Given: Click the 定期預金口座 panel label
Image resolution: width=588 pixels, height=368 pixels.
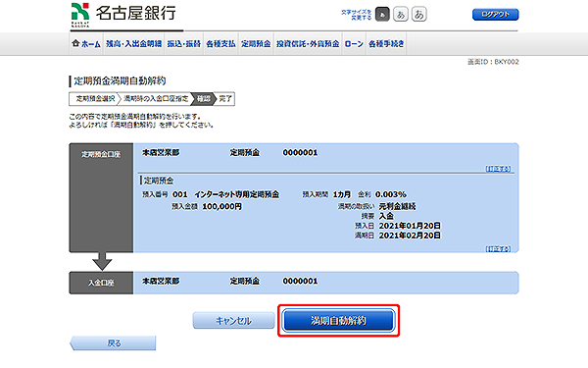Looking at the screenshot, I should tap(101, 154).
